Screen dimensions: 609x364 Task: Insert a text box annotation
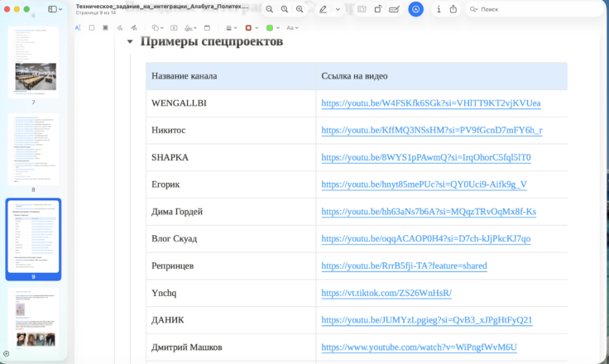(174, 27)
